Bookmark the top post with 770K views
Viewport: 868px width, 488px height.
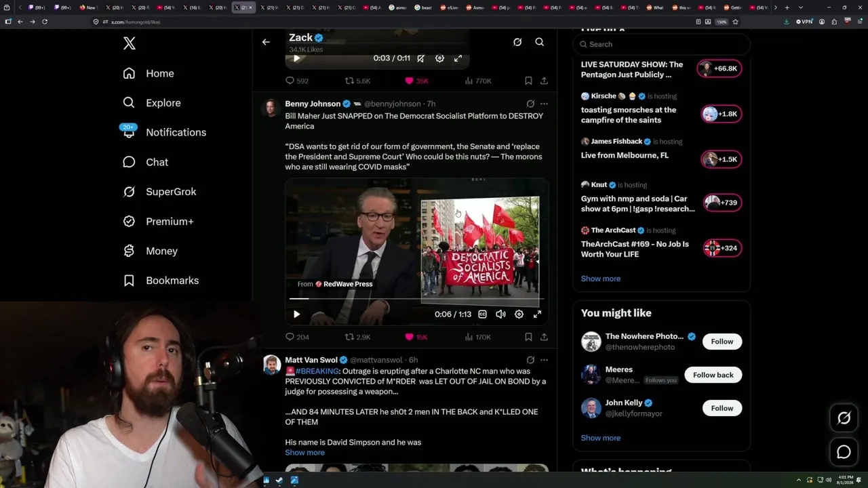click(528, 81)
